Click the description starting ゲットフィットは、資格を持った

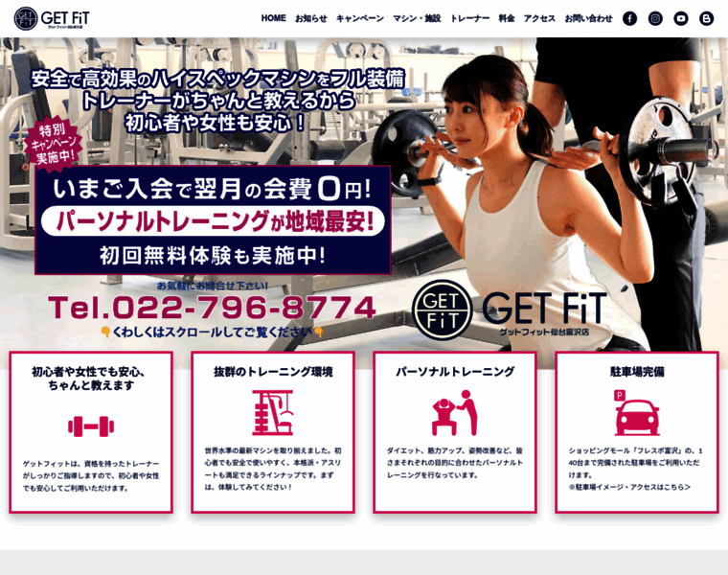[x=91, y=475]
